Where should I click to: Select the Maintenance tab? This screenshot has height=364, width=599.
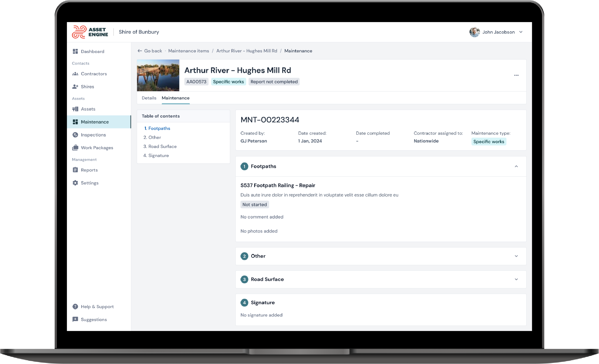(176, 98)
